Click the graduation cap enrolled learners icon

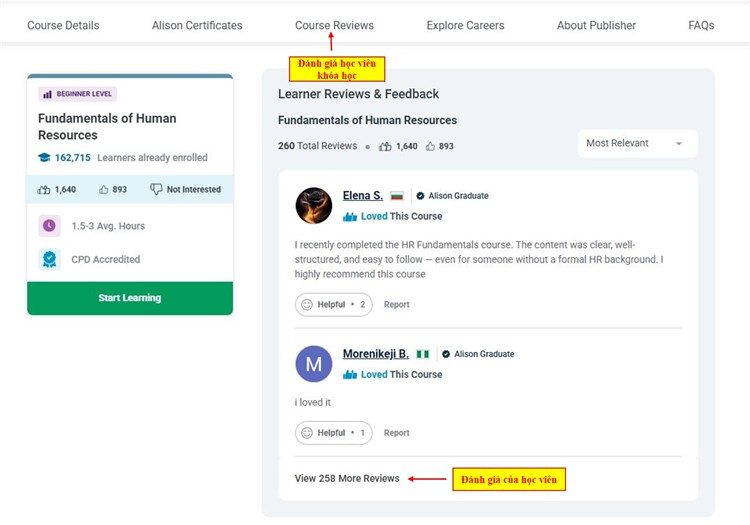(44, 158)
